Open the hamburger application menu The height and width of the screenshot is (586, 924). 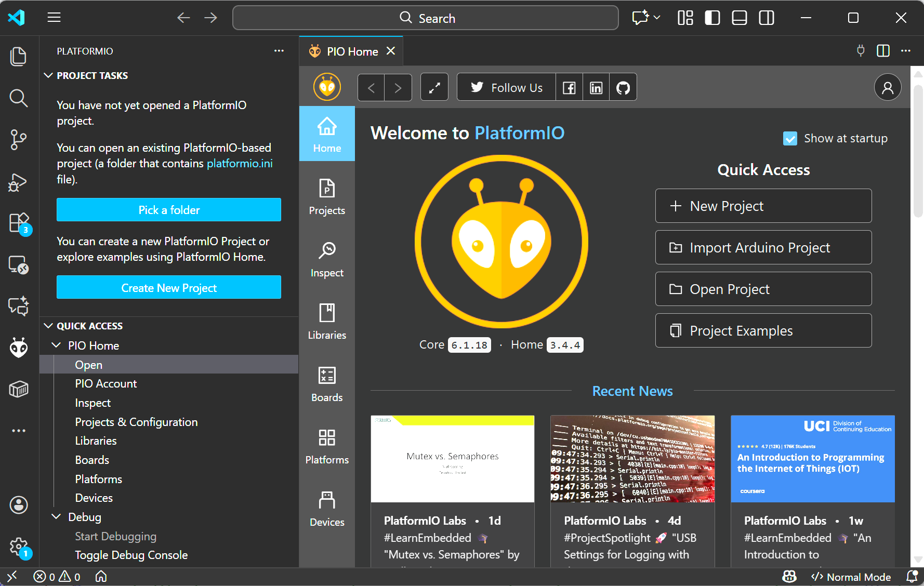[x=54, y=18]
